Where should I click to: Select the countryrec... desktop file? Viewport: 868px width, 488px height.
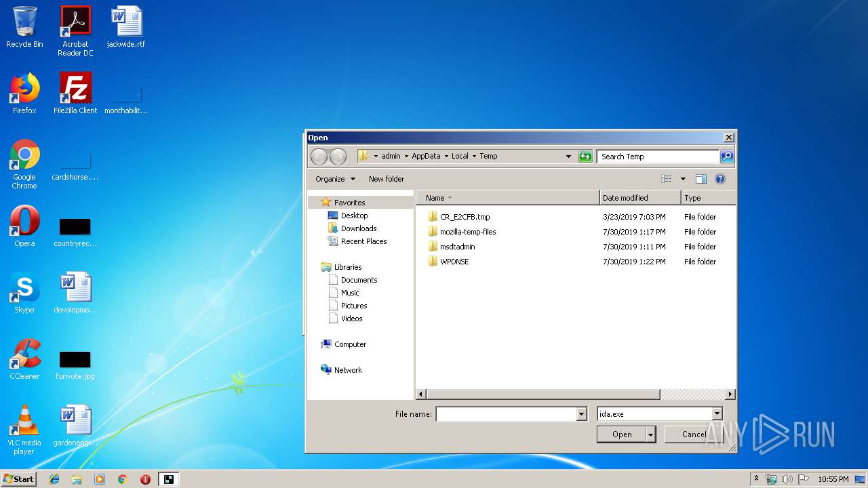(x=75, y=232)
